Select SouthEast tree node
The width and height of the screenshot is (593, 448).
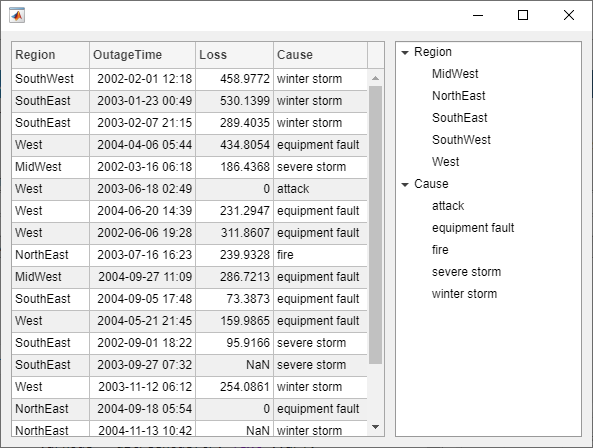(x=459, y=118)
